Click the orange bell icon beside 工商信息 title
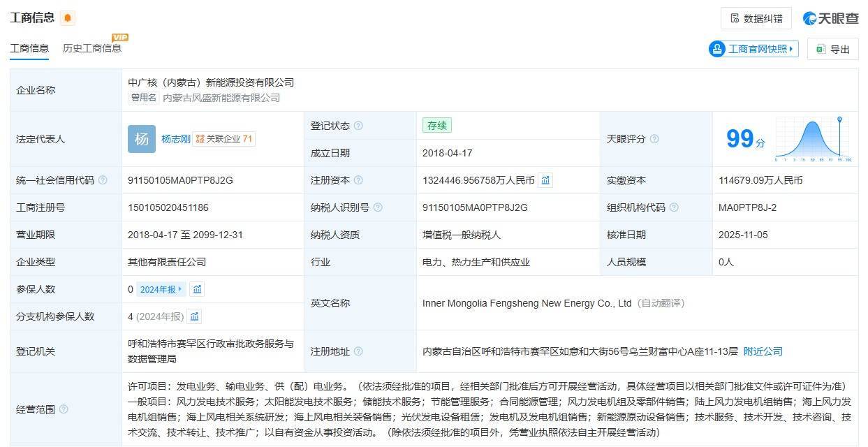The width and height of the screenshot is (868, 447). click(x=67, y=18)
